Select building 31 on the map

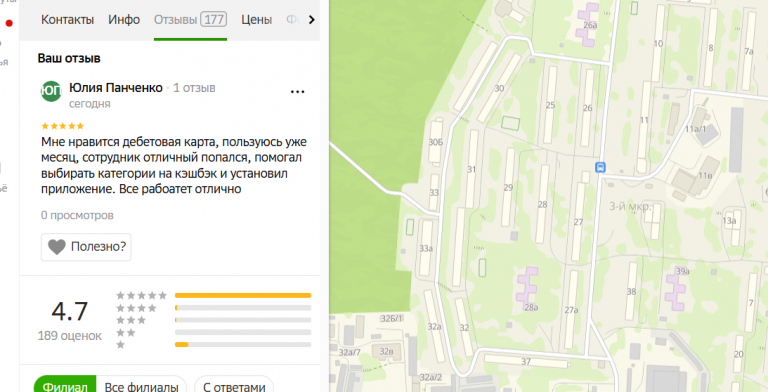point(472,170)
